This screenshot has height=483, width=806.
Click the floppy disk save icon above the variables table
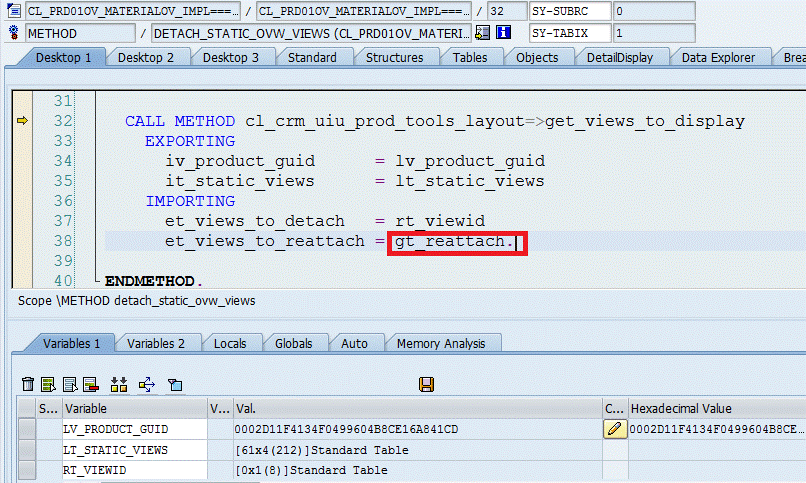click(427, 384)
